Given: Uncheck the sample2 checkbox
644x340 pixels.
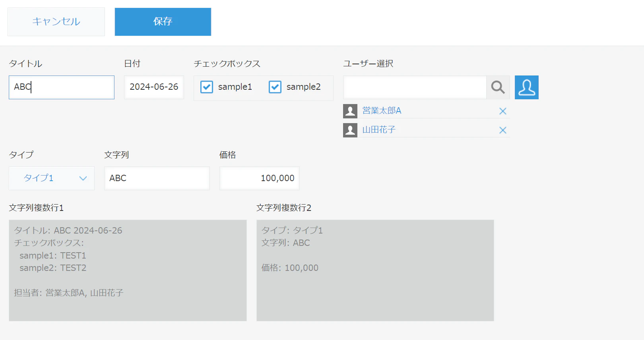Looking at the screenshot, I should click(x=275, y=87).
